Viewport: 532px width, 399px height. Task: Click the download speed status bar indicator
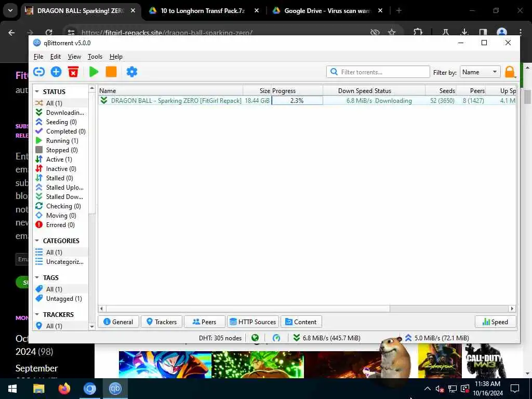[x=327, y=338]
